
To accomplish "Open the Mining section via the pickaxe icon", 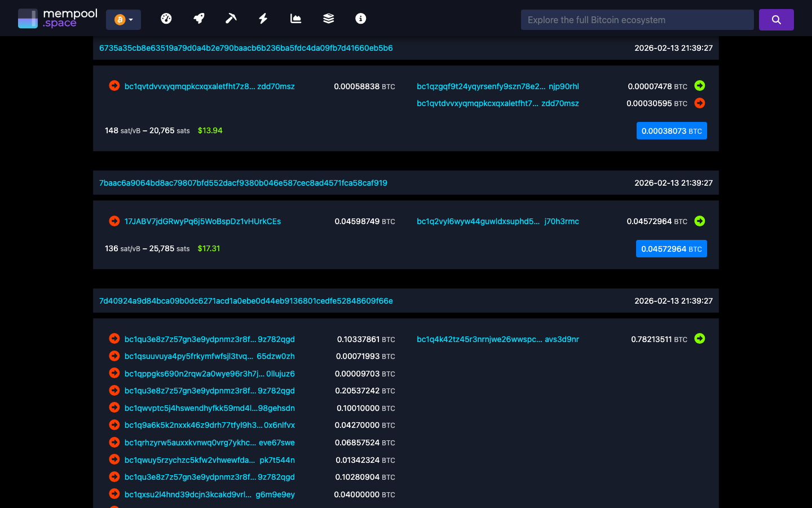I will tap(231, 18).
